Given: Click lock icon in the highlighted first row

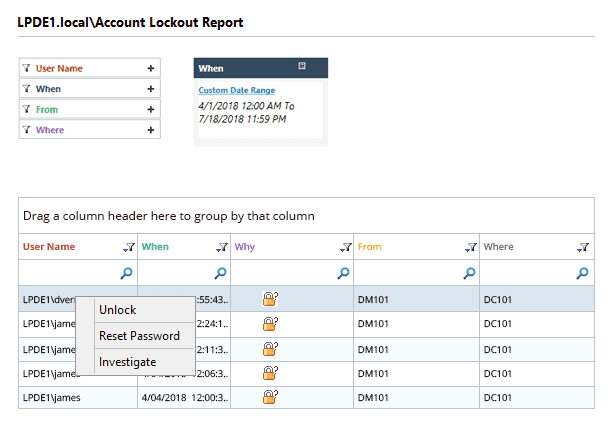Looking at the screenshot, I should (270, 299).
